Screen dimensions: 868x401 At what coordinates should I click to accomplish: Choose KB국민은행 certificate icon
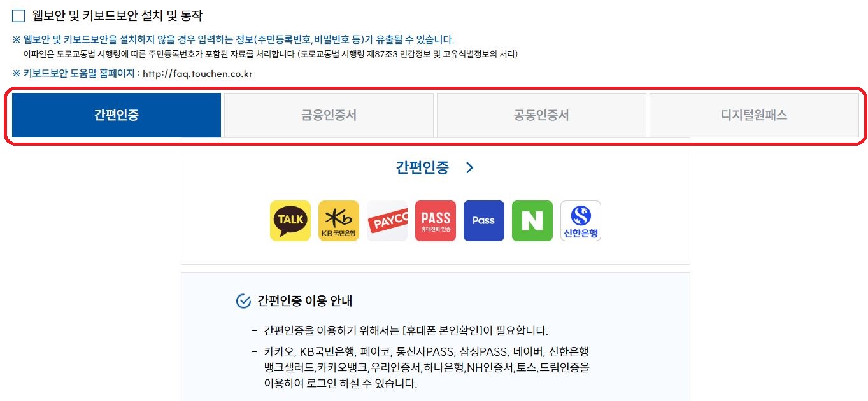pyautogui.click(x=339, y=221)
